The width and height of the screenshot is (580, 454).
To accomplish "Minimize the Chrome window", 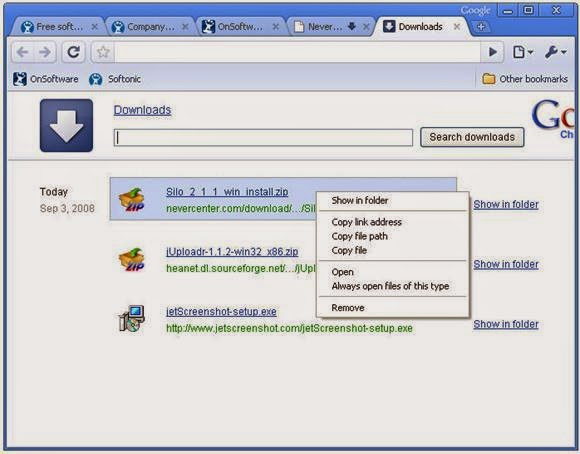I will point(508,10).
